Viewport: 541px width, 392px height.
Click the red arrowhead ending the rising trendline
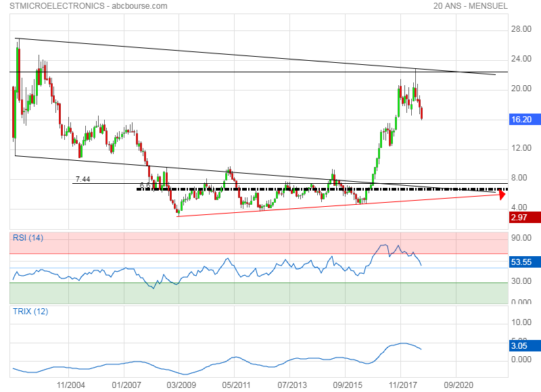click(x=502, y=195)
